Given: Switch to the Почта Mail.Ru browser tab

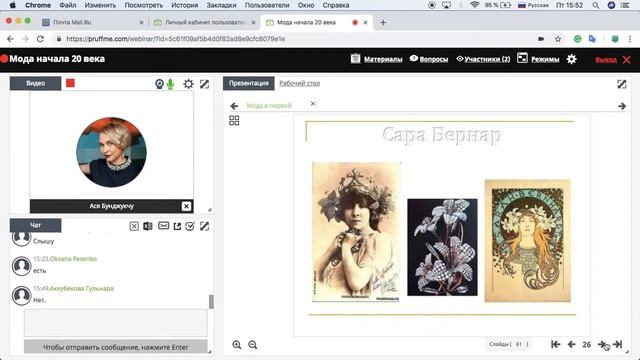Looking at the screenshot, I should coord(93,22).
